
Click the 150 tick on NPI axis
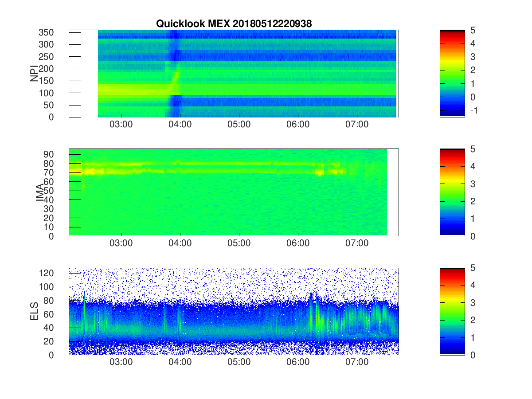[46, 81]
